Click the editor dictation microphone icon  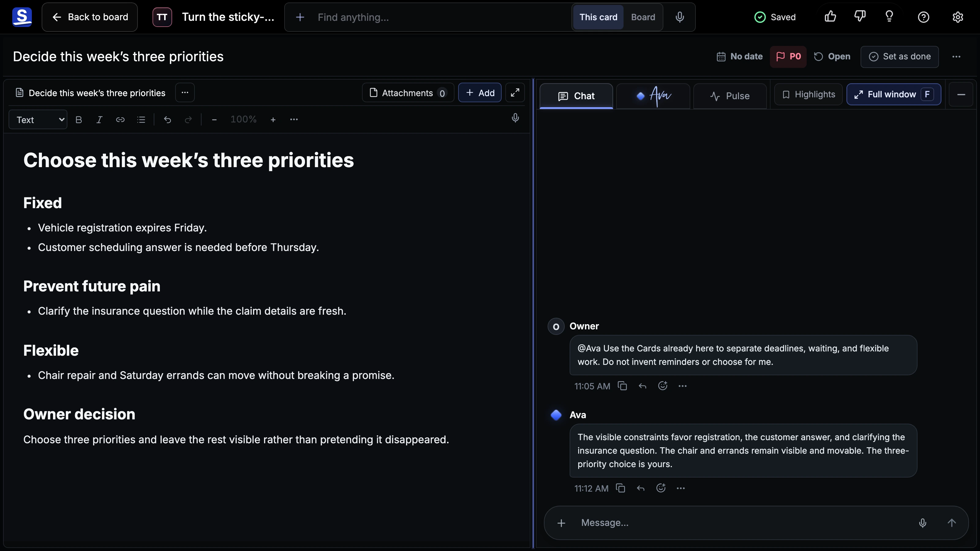pyautogui.click(x=515, y=118)
